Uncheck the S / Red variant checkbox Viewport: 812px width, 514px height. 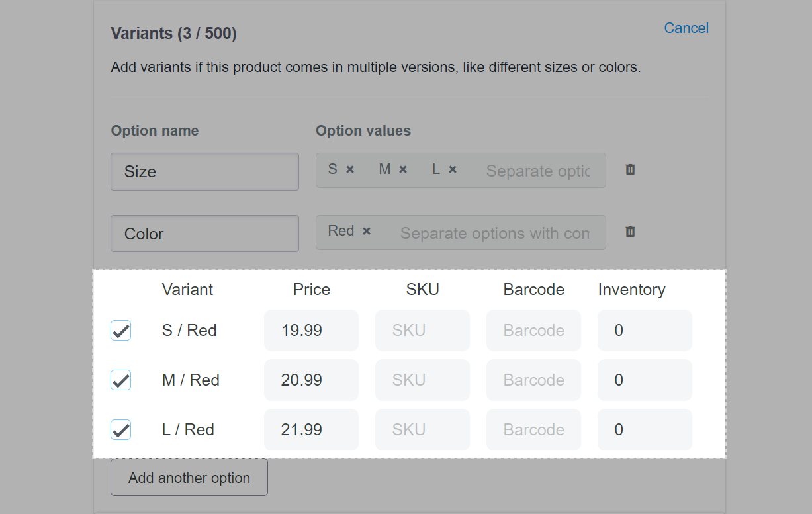[120, 331]
